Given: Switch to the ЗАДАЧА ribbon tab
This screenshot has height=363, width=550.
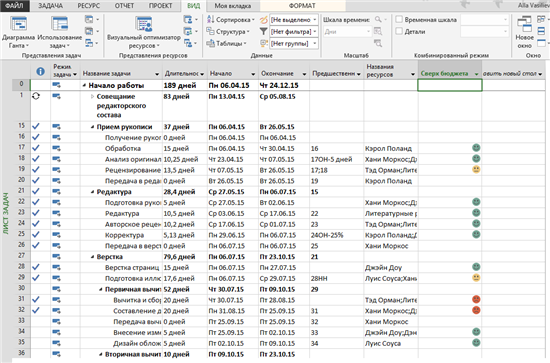Looking at the screenshot, I should (51, 6).
